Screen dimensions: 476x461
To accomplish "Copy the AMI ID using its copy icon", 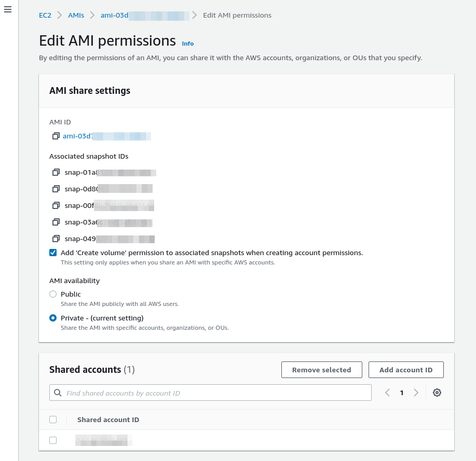I will [56, 136].
